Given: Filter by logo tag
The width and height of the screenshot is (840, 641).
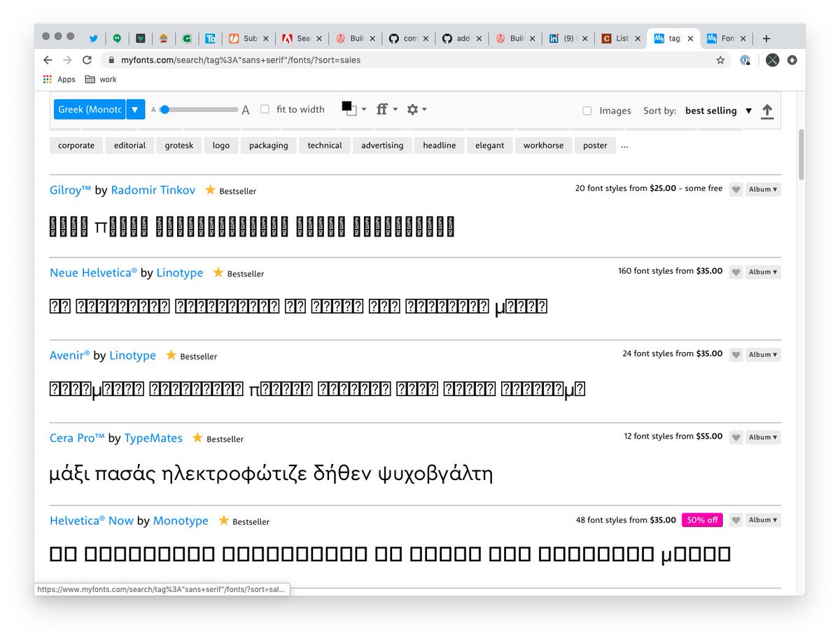Looking at the screenshot, I should point(221,146).
